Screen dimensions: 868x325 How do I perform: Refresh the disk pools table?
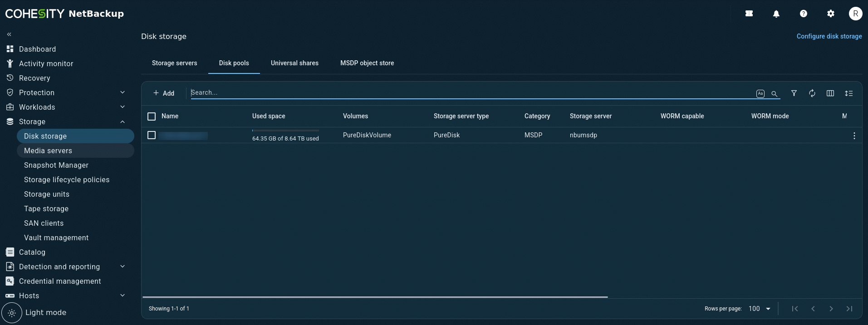812,93
